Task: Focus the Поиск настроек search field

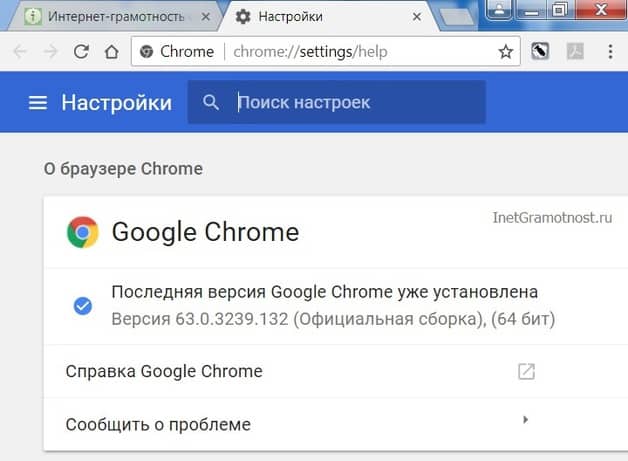Action: pyautogui.click(x=337, y=102)
